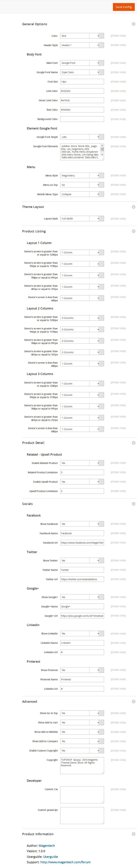Viewport: 137px width, 868px height.
Task: Collapse the Product Listing section icon
Action: point(134,232)
